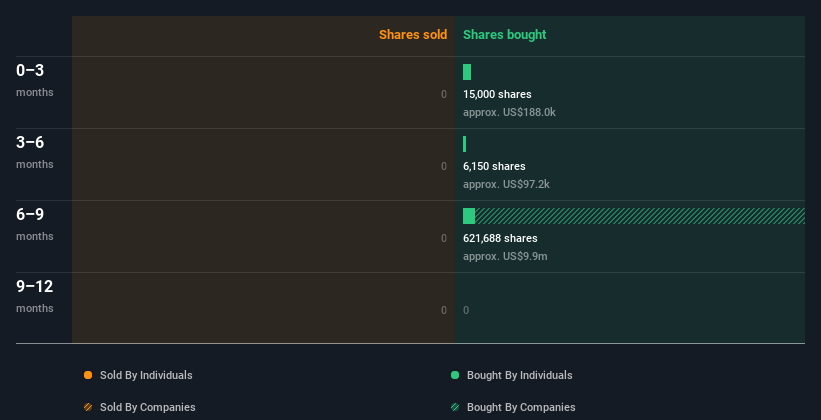821x420 pixels.
Task: Click the orange Sold By Individuals legend dot
Action: 88,375
